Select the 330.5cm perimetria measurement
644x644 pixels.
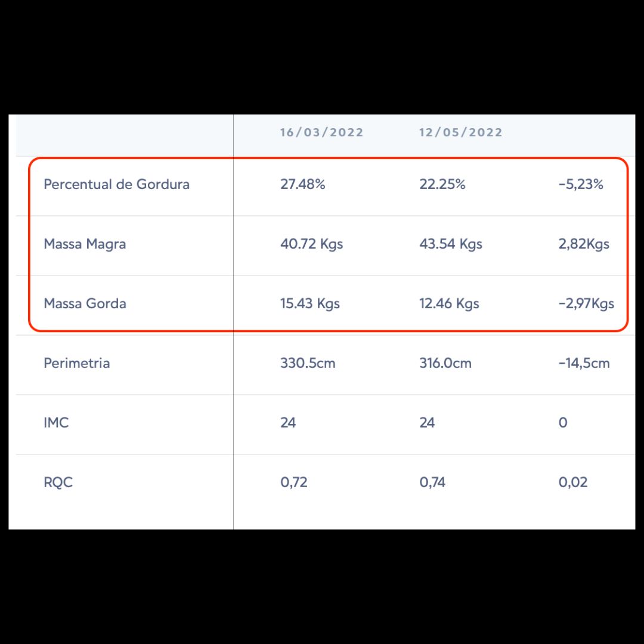[308, 363]
